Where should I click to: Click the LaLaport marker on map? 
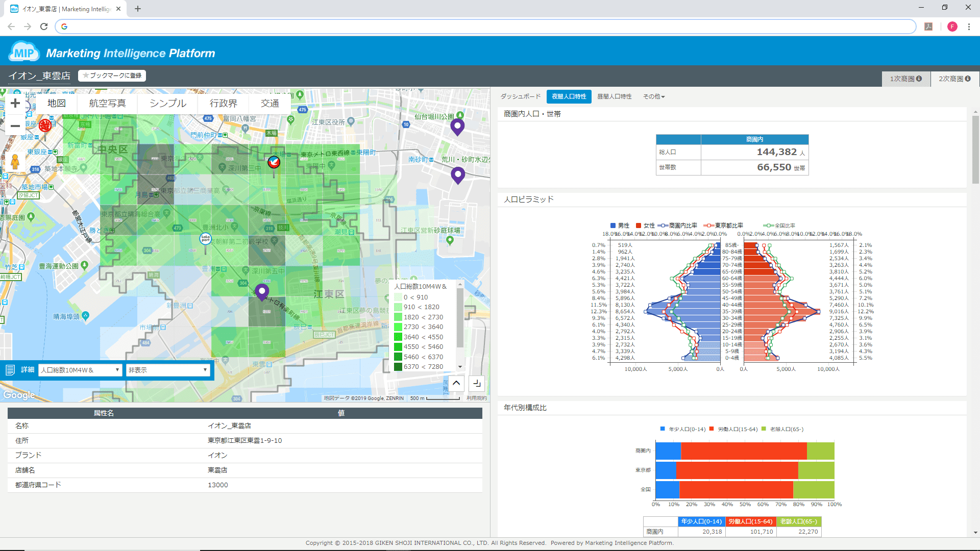pos(205,238)
